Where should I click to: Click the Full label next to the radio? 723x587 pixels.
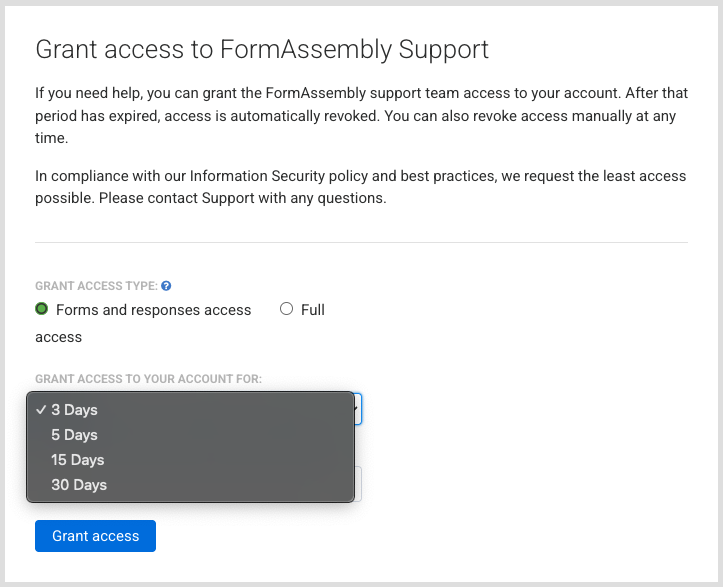click(313, 310)
